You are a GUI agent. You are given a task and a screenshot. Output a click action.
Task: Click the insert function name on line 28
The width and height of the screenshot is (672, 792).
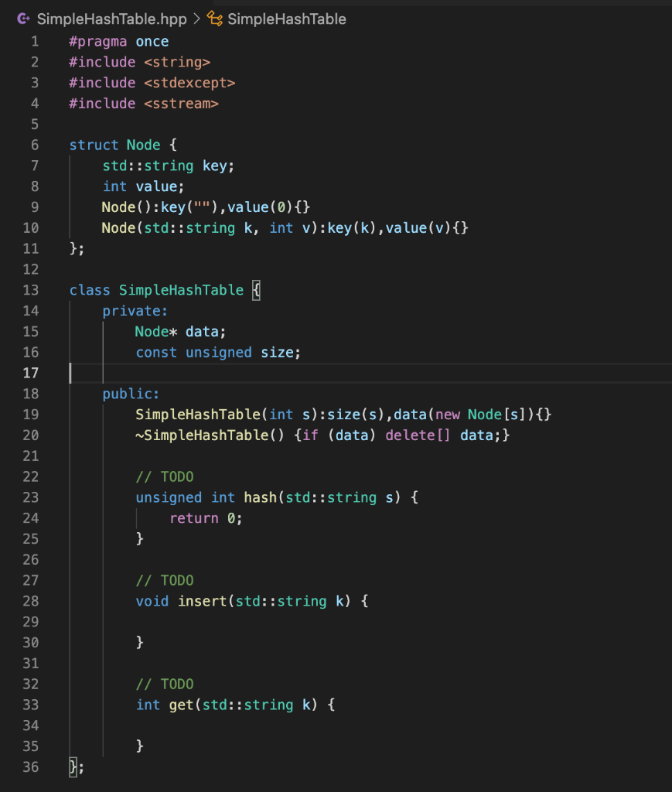pyautogui.click(x=202, y=601)
